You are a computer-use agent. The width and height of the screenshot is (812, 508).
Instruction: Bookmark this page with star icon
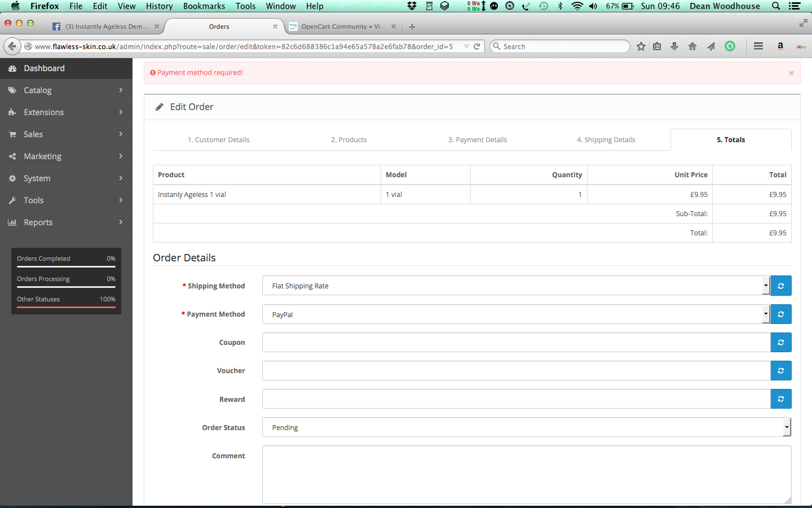641,46
